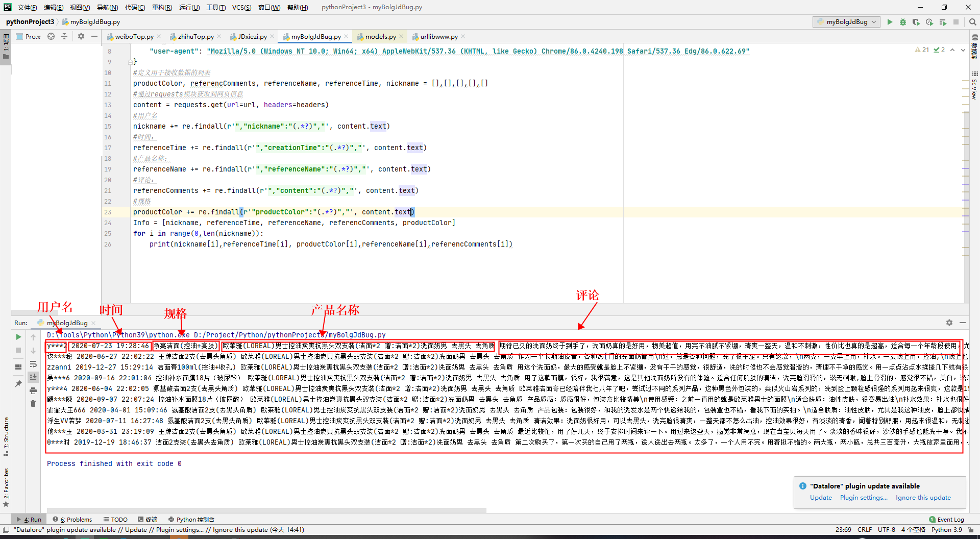The width and height of the screenshot is (980, 539).
Task: Change CRLF line separator
Action: pos(865,530)
